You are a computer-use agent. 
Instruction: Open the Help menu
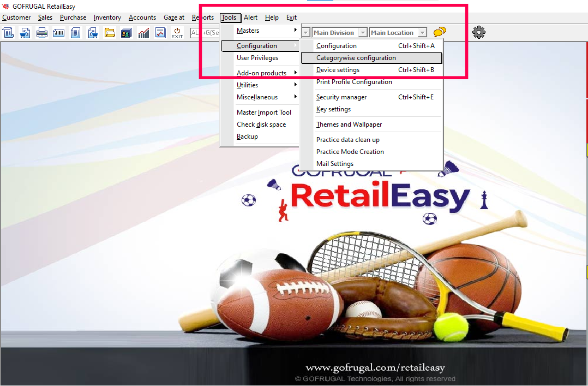(x=272, y=17)
